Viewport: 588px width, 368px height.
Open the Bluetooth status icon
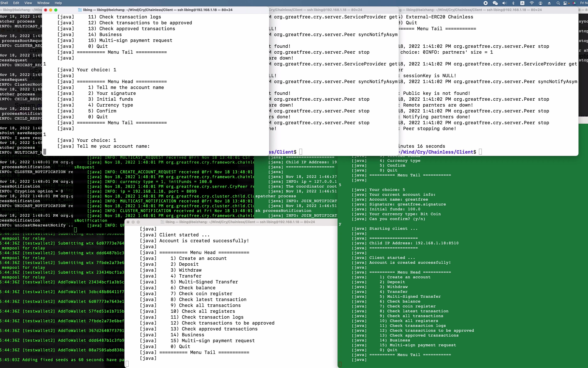513,3
